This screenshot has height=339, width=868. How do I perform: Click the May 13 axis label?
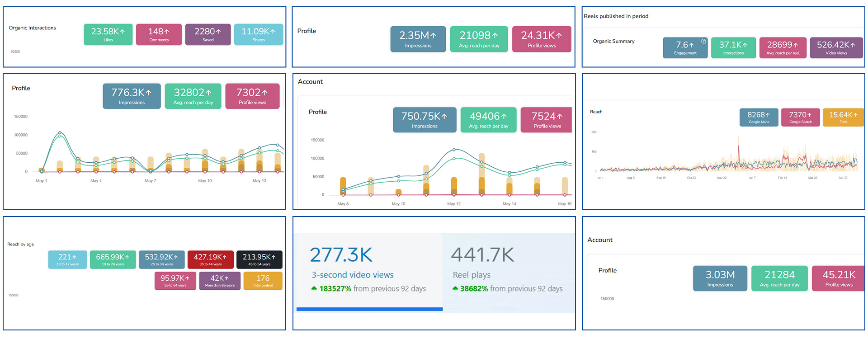[x=259, y=181]
